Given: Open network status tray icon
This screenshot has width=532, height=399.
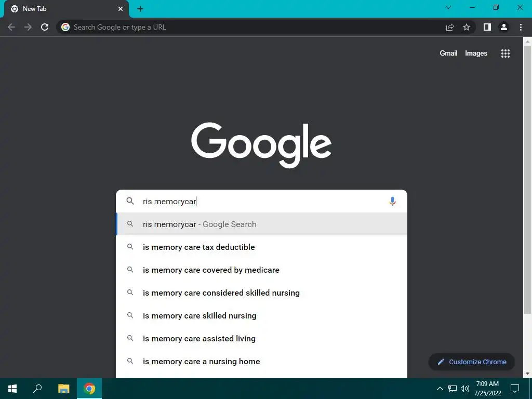Looking at the screenshot, I should 453,389.
